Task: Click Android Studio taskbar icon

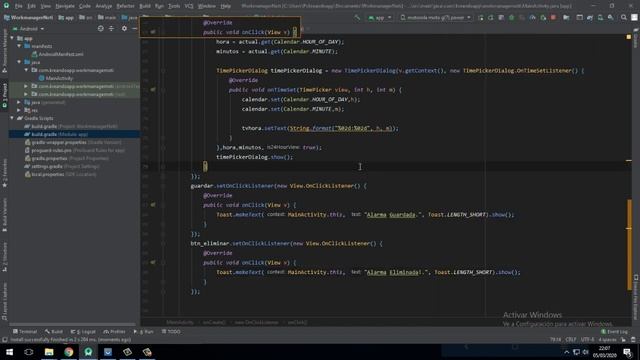Action: coord(88,352)
